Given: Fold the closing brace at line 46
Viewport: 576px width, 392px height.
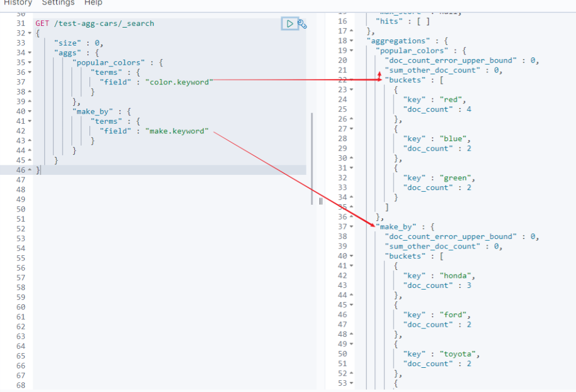Looking at the screenshot, I should pyautogui.click(x=30, y=170).
